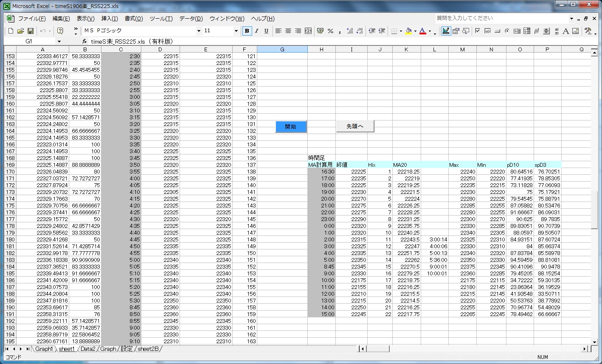Open the help question box dropdown
602x364 pixels.
click(x=572, y=19)
